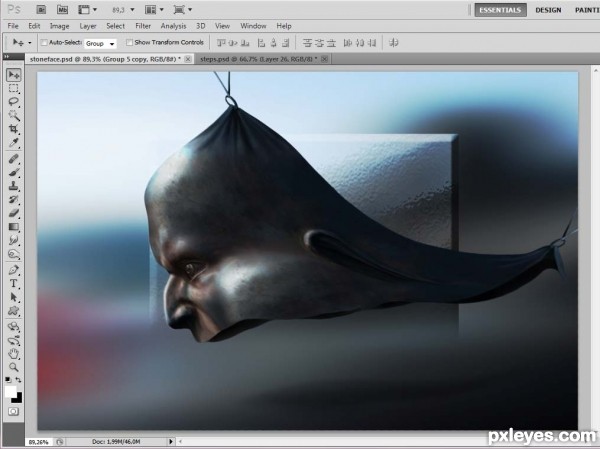
Task: Select the Custom Shape tool
Action: click(14, 310)
